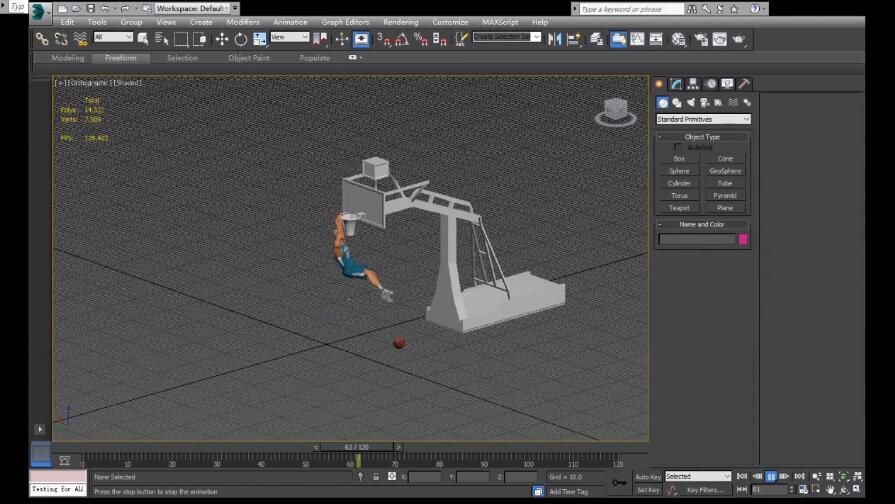Click the Align tool icon
The image size is (895, 504).
tap(574, 39)
